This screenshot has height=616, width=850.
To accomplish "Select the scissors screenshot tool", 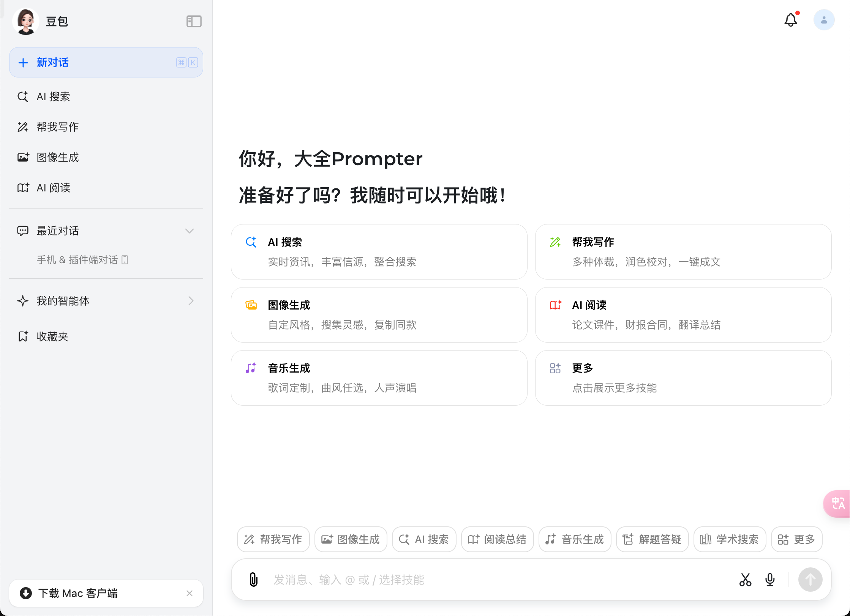I will click(x=745, y=580).
